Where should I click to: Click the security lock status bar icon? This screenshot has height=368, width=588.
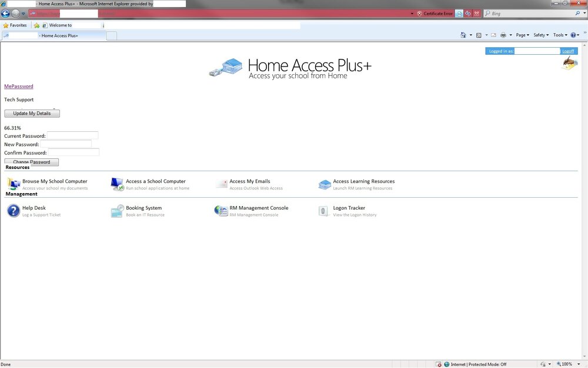pos(543,364)
